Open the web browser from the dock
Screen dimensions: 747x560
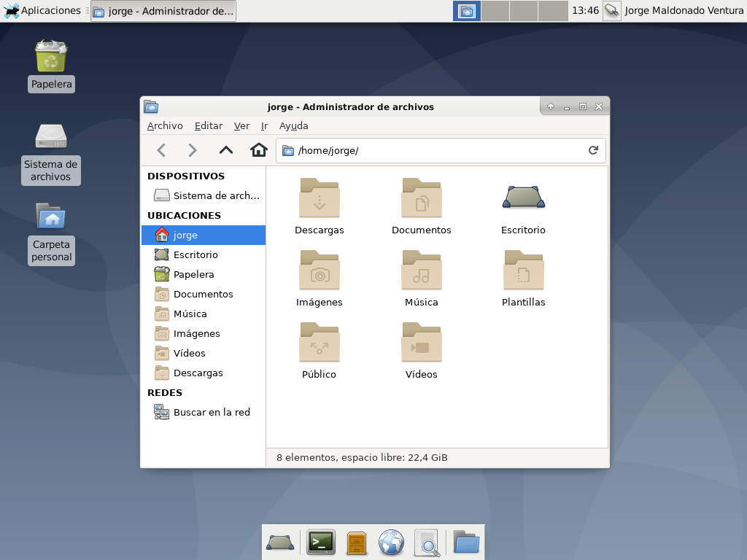(x=391, y=542)
